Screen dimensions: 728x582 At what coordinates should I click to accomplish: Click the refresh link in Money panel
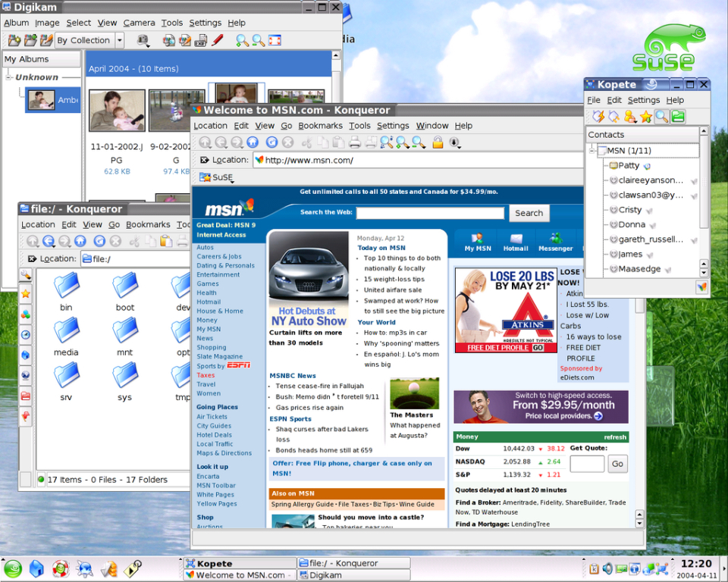[615, 437]
